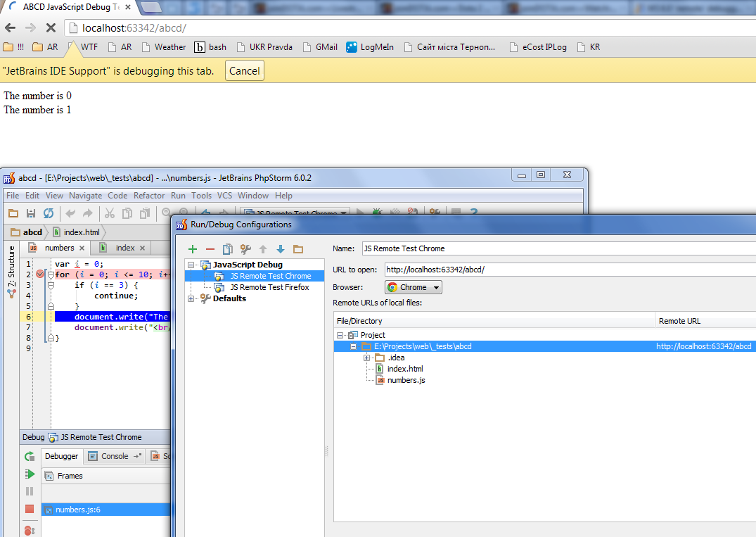Switch to the Debugger tab
The height and width of the screenshot is (537, 756).
tap(62, 456)
